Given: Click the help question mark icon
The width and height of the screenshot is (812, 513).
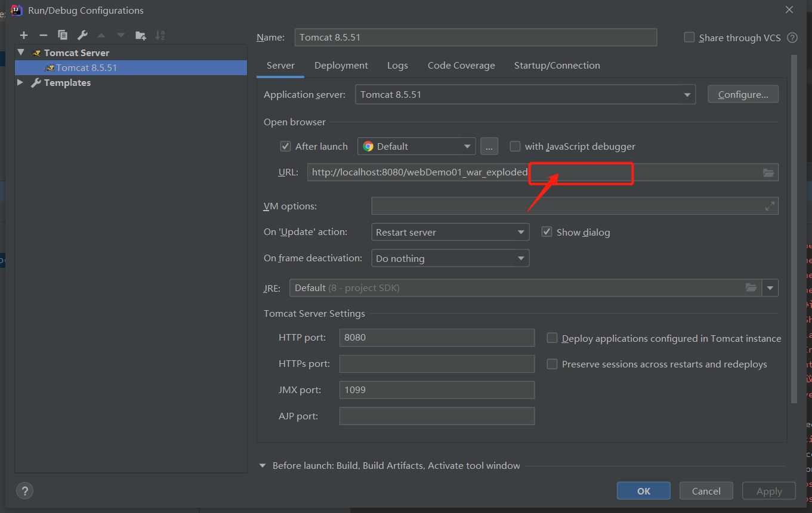Looking at the screenshot, I should [x=24, y=490].
